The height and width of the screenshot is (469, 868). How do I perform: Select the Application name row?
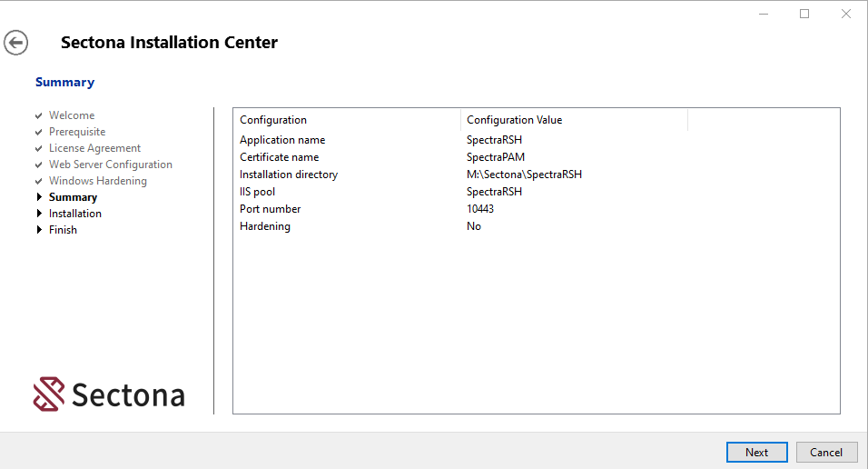coord(282,140)
